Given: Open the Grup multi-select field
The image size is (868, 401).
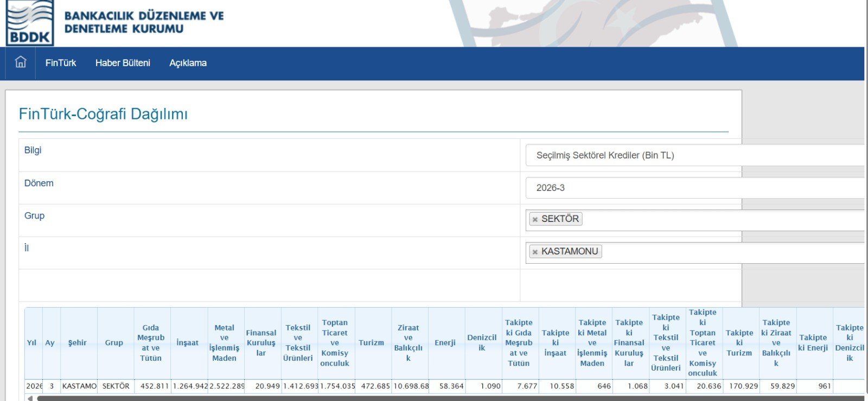Looking at the screenshot, I should pyautogui.click(x=695, y=220).
